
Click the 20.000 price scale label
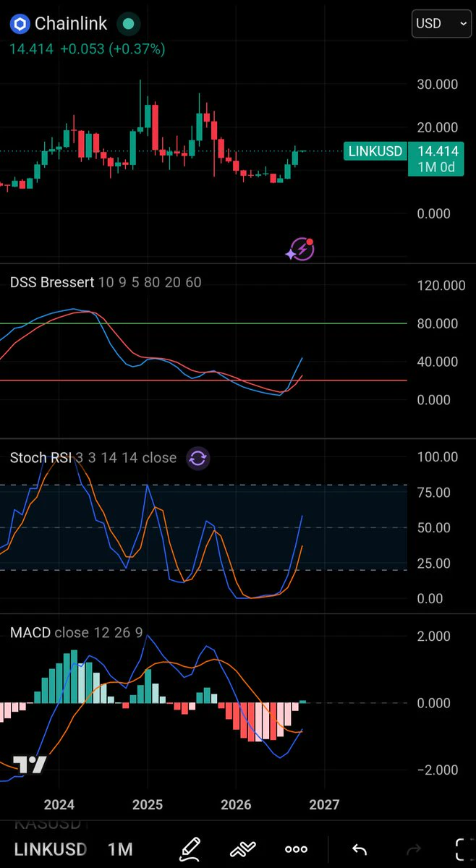pyautogui.click(x=438, y=127)
